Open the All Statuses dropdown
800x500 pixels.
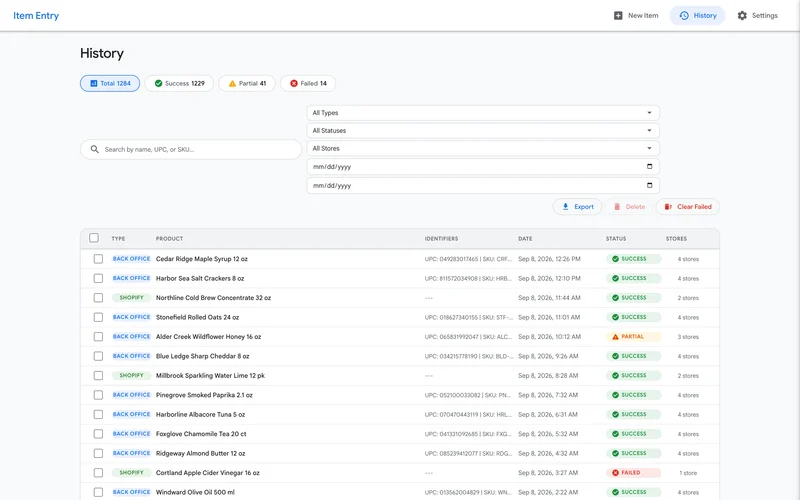pyautogui.click(x=483, y=131)
